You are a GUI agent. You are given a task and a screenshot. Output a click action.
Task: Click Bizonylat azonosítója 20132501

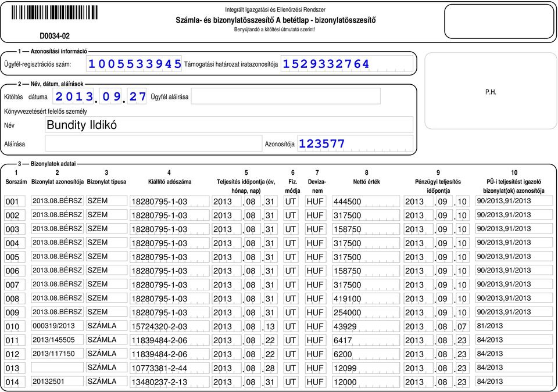point(58,382)
